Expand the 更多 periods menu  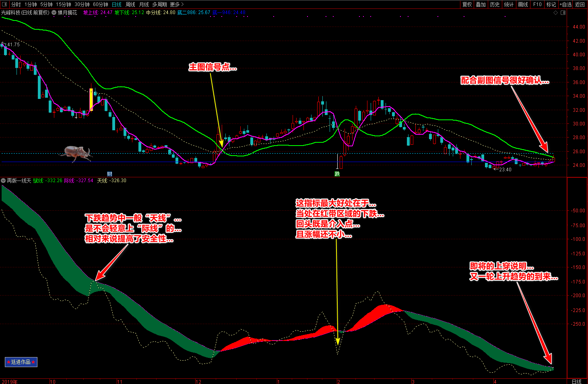pos(177,4)
